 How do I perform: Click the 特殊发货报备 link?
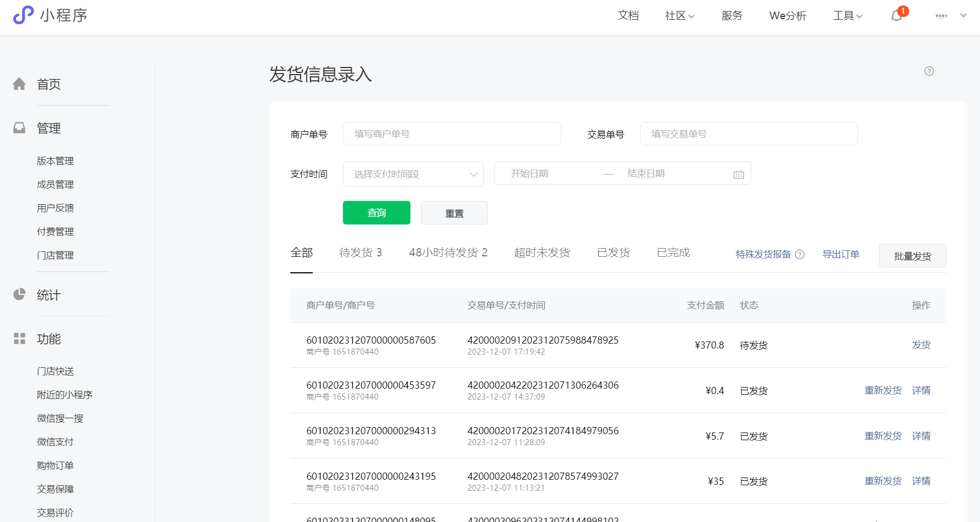coord(763,254)
